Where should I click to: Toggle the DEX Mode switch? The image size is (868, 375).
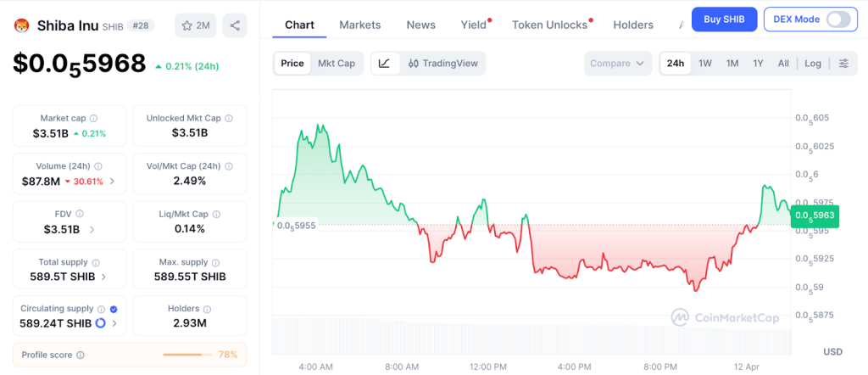coord(837,20)
